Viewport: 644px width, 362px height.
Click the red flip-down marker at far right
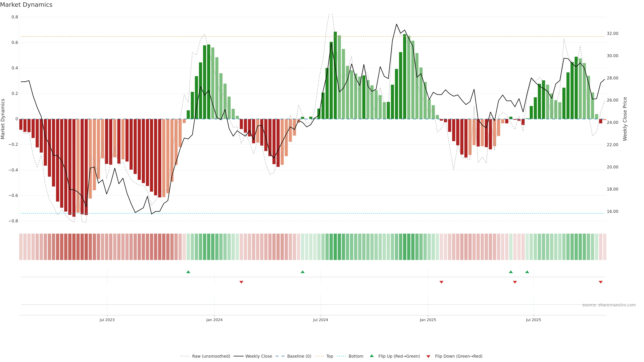pos(601,282)
